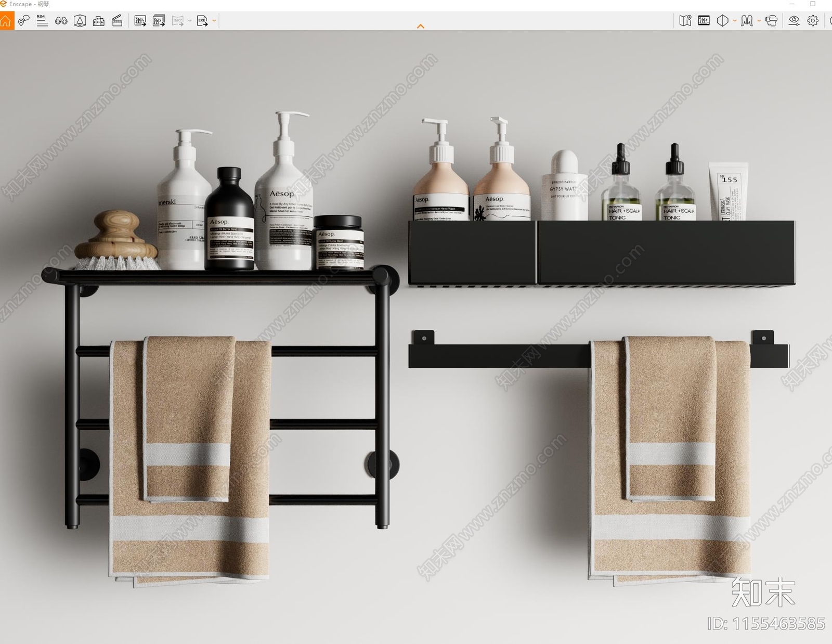Expand the EXE export dropdown arrow
Image resolution: width=832 pixels, height=644 pixels.
point(214,21)
